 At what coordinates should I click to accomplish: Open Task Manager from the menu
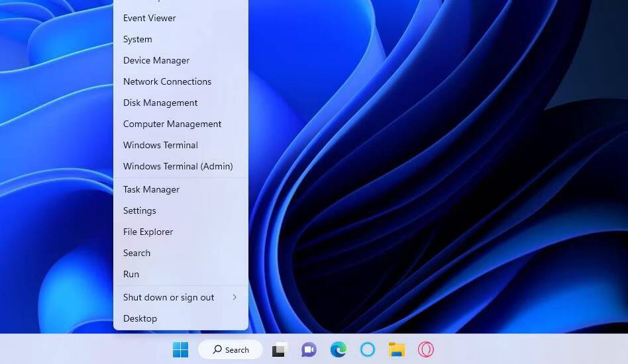click(x=181, y=189)
